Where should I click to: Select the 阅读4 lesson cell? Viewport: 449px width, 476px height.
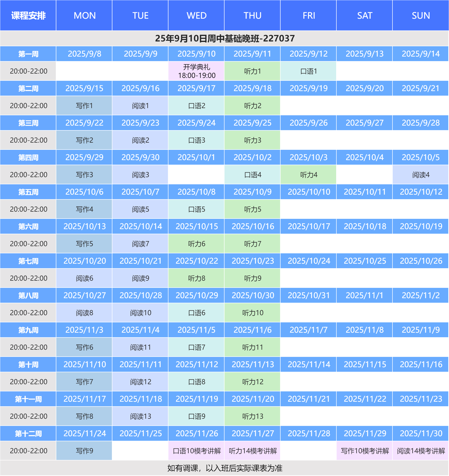point(420,175)
